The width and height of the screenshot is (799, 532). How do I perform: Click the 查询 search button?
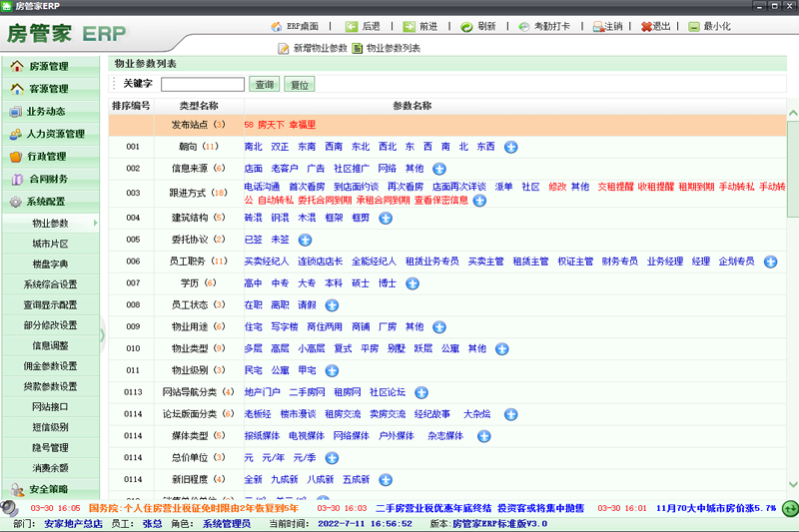264,85
